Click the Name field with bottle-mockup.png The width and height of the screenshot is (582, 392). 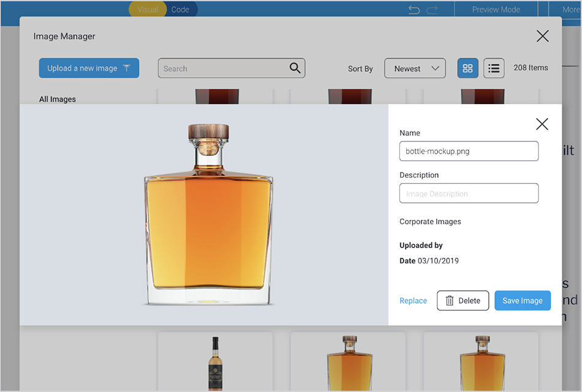[469, 151]
